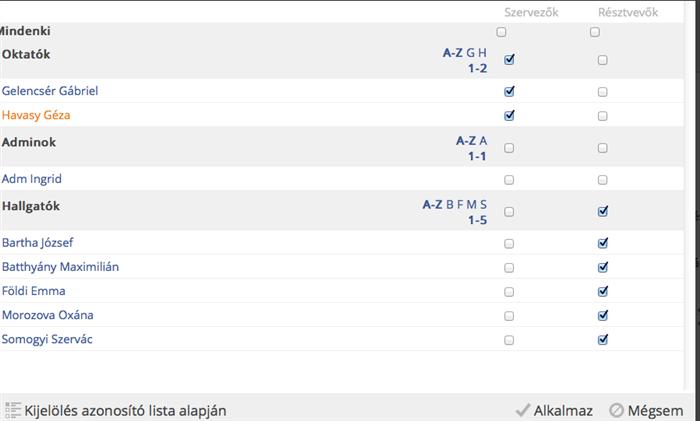Toggle Mindenki Szervezők checkbox
This screenshot has height=421, width=700.
point(501,32)
